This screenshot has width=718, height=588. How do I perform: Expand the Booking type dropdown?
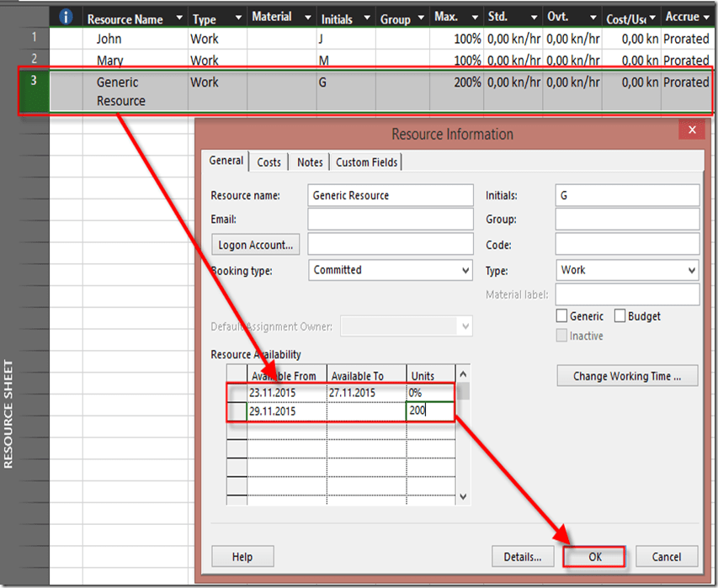click(x=465, y=271)
